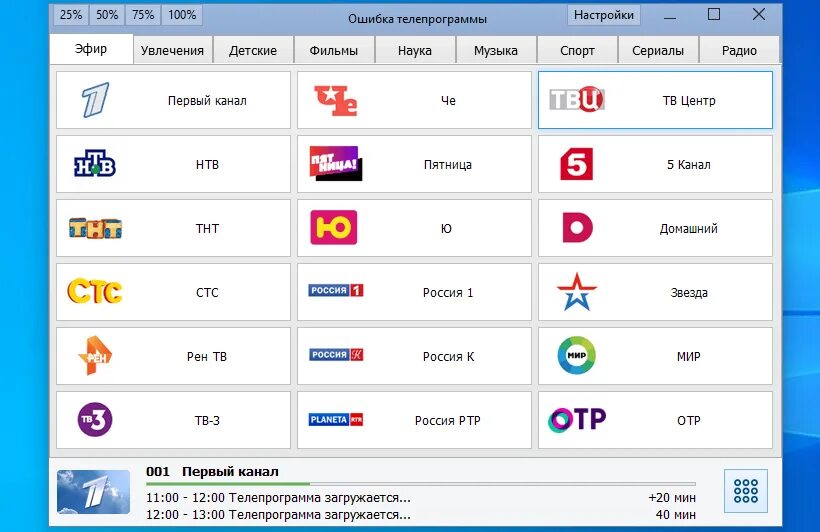Select the Первый канал name label

pos(207,100)
